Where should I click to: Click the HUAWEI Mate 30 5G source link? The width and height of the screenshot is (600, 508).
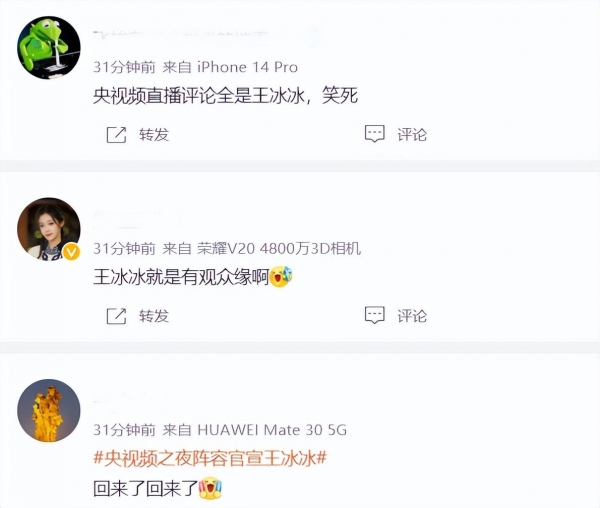[x=272, y=430]
